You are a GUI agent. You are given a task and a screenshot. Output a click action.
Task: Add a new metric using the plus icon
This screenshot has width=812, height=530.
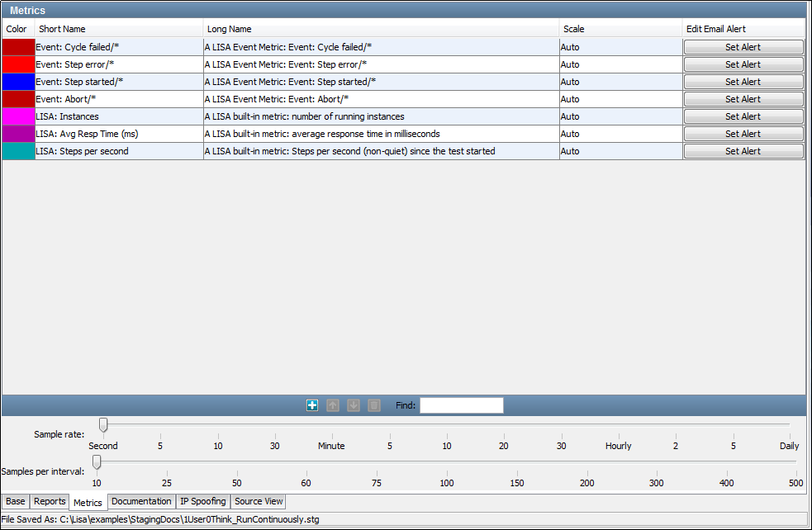coord(312,405)
